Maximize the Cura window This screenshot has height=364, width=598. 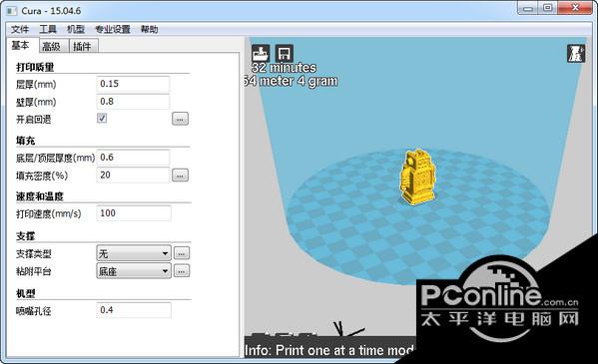click(x=548, y=8)
